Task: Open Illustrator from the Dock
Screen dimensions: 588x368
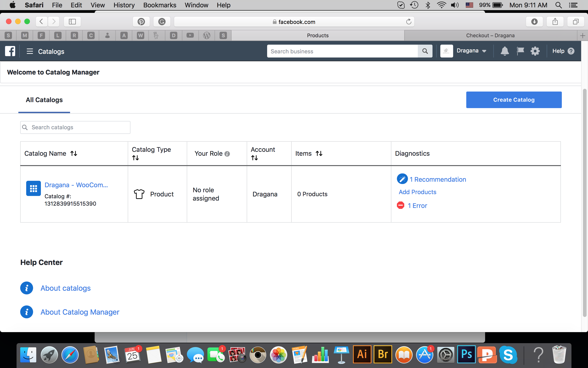Action: [362, 354]
